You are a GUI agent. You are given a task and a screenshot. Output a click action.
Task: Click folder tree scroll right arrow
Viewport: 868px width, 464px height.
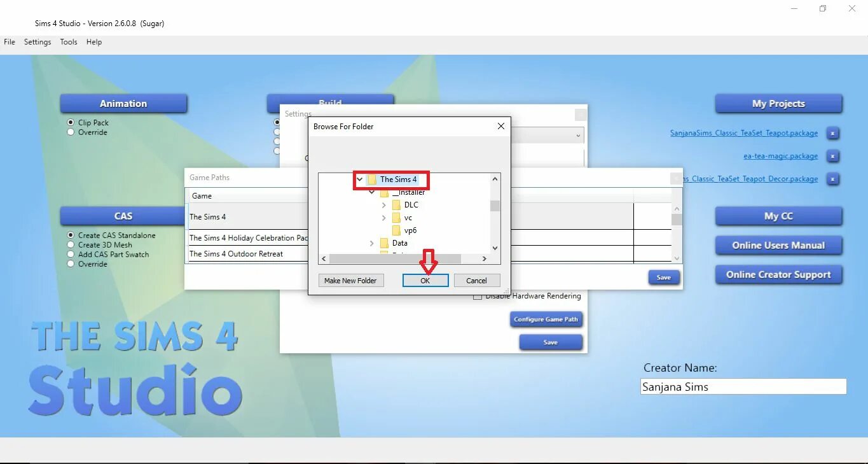coord(484,259)
